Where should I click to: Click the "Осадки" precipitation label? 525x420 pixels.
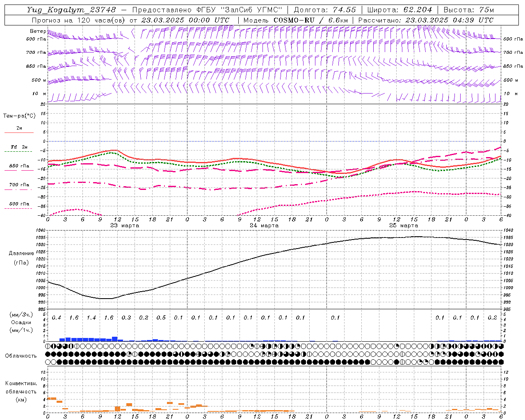pos(21,322)
